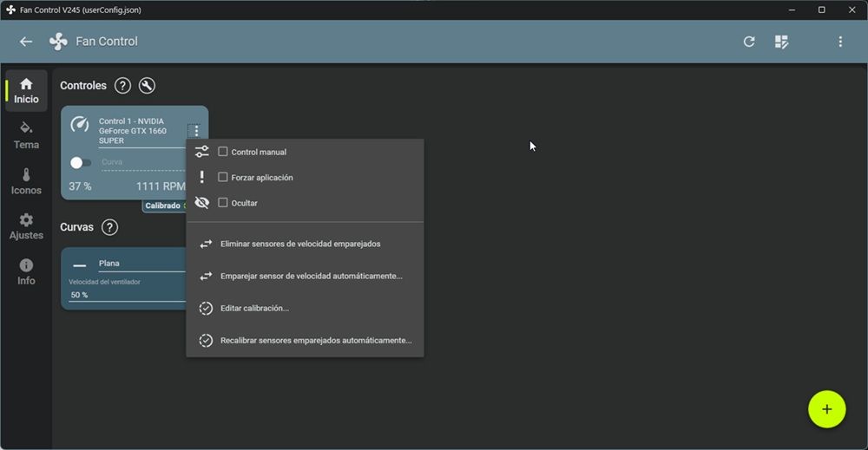This screenshot has width=868, height=450.
Task: Expand the Curva selection dropdown
Action: click(141, 163)
